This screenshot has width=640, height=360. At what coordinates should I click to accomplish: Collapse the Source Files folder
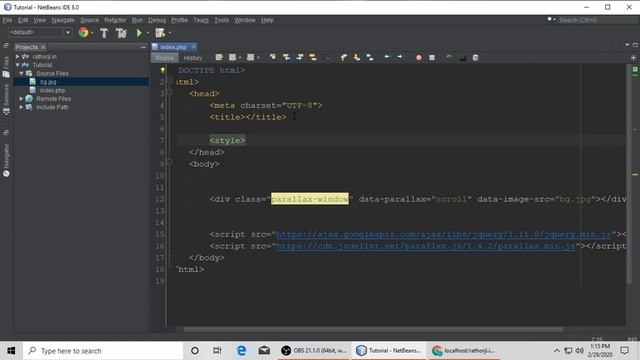click(21, 73)
